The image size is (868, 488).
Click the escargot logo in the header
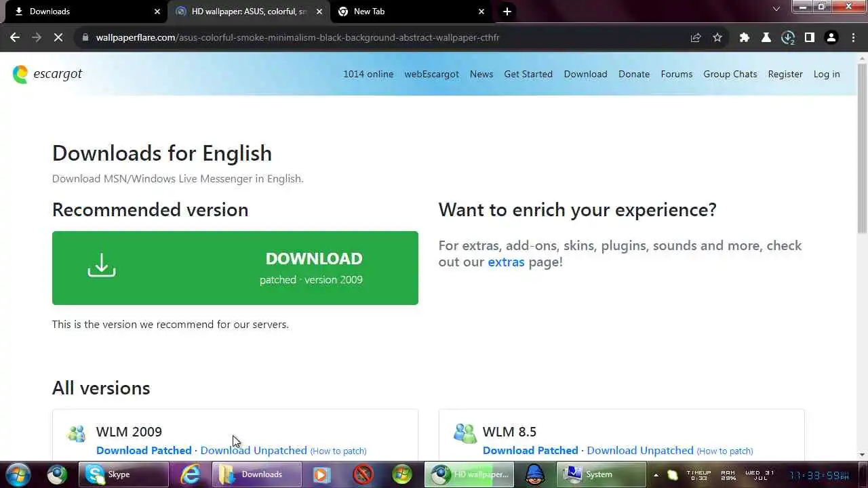pos(47,74)
